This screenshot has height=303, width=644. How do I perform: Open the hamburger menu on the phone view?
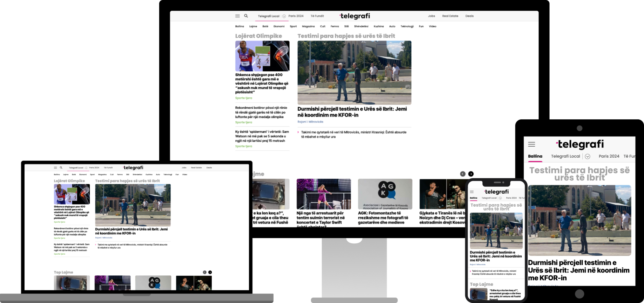pos(472,191)
